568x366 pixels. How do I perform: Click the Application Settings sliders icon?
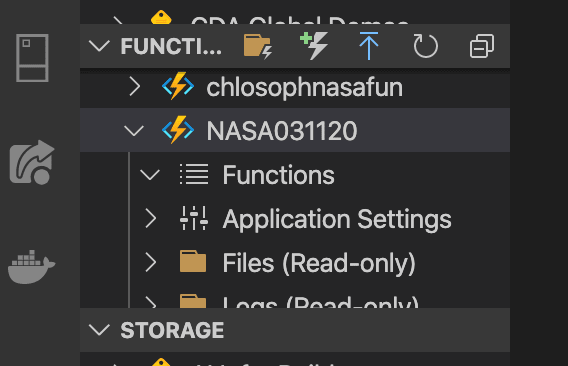194,218
